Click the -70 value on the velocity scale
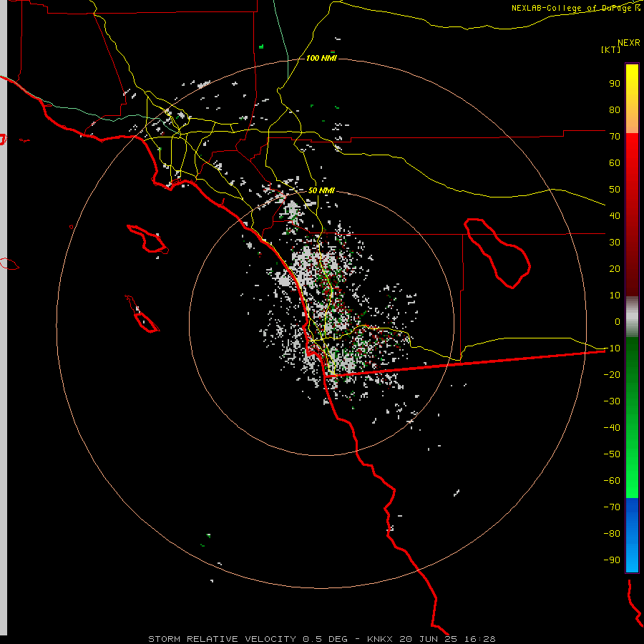The width and height of the screenshot is (644, 644). (x=612, y=507)
